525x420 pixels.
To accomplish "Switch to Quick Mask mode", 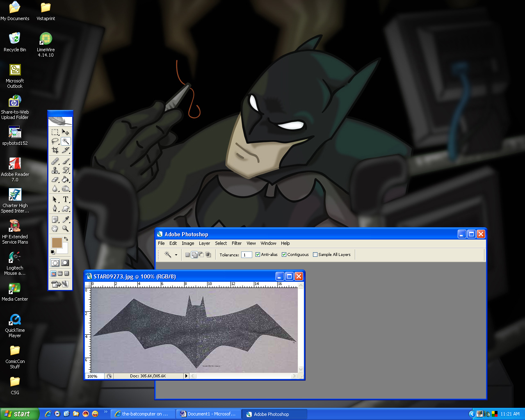I will [x=65, y=263].
